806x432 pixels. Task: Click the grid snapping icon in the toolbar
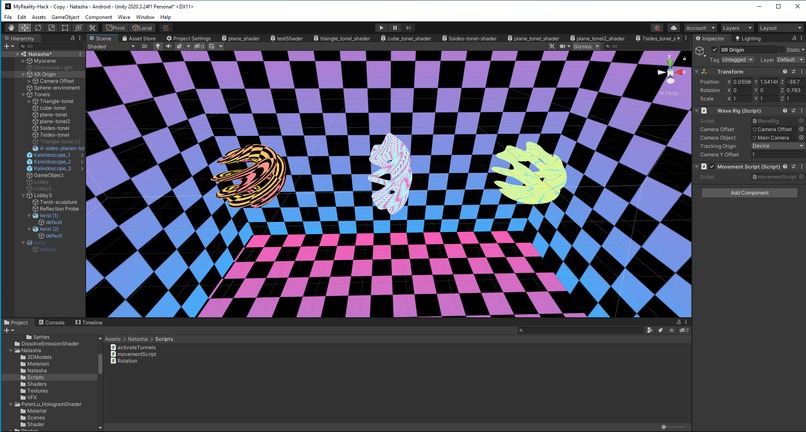click(x=166, y=28)
